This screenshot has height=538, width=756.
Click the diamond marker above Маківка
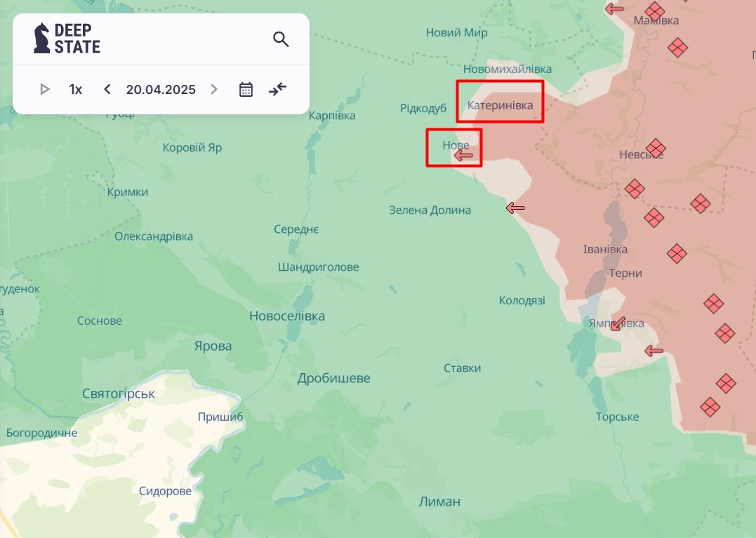(655, 11)
